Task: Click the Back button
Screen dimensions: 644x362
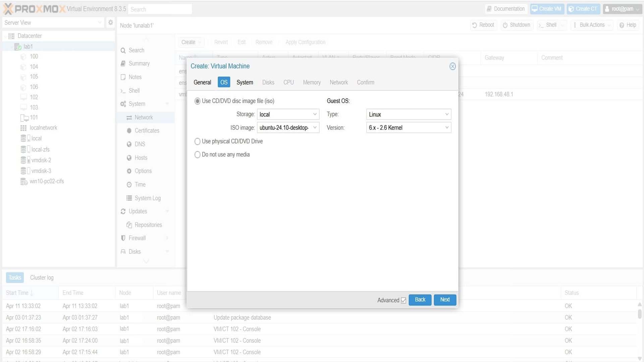Action: (x=420, y=300)
